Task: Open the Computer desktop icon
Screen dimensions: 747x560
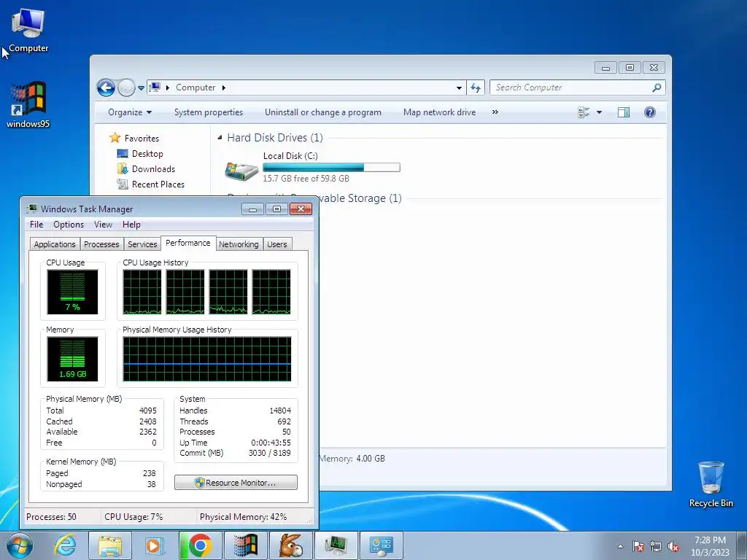Action: (x=28, y=30)
